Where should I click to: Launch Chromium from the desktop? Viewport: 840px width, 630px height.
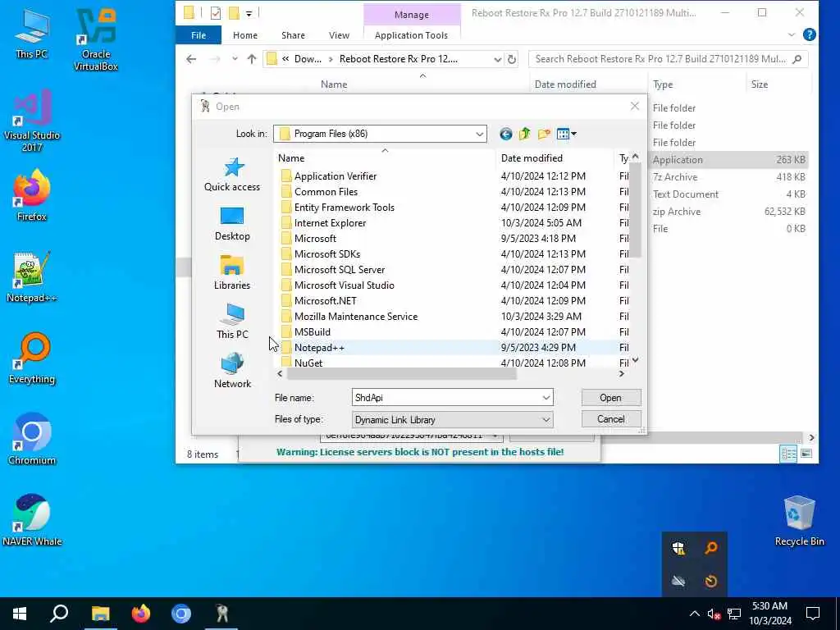click(x=32, y=439)
